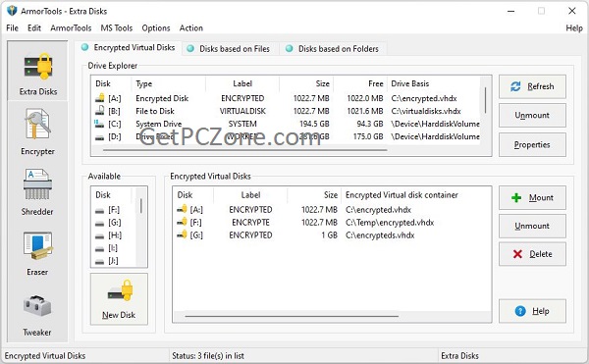Click the drive icon next to [G:] in Available list

pyautogui.click(x=99, y=224)
